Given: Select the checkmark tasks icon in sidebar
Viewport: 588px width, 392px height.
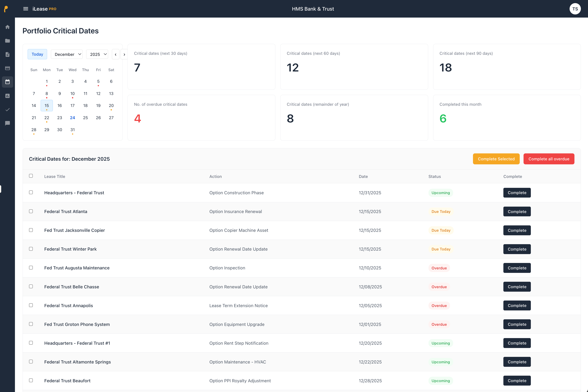Looking at the screenshot, I should [7, 110].
